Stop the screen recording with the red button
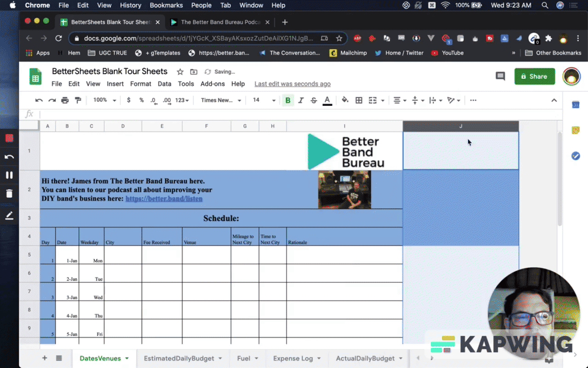 9,138
